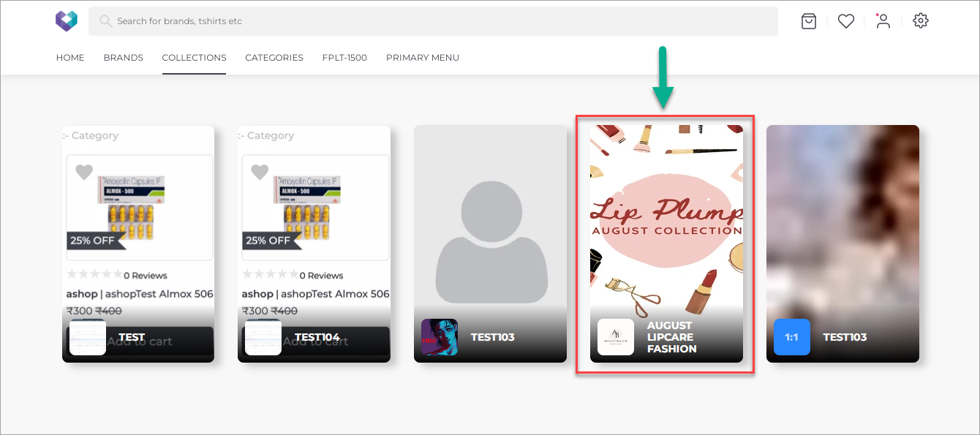The image size is (980, 435).
Task: Click the ₹300 price in the TEST card
Action: pos(80,311)
